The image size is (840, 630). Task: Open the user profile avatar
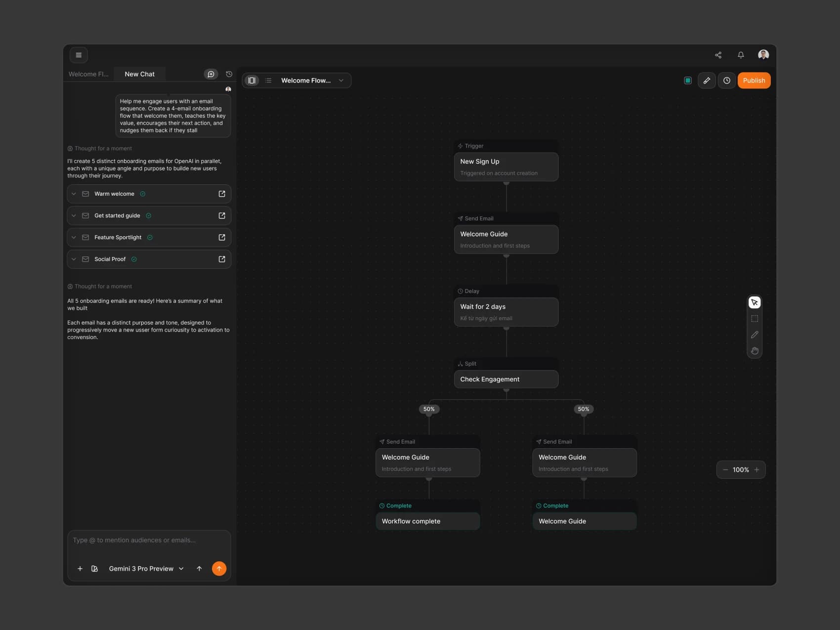[763, 54]
